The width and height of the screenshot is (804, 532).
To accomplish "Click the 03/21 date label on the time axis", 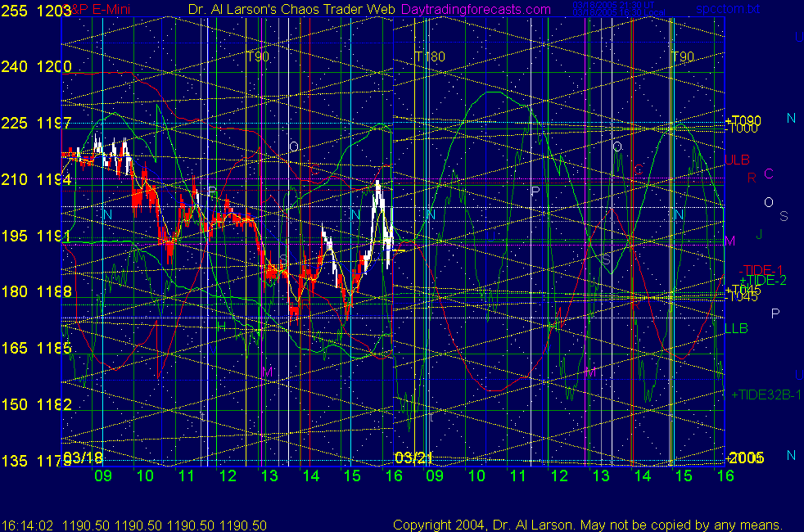I will [413, 458].
